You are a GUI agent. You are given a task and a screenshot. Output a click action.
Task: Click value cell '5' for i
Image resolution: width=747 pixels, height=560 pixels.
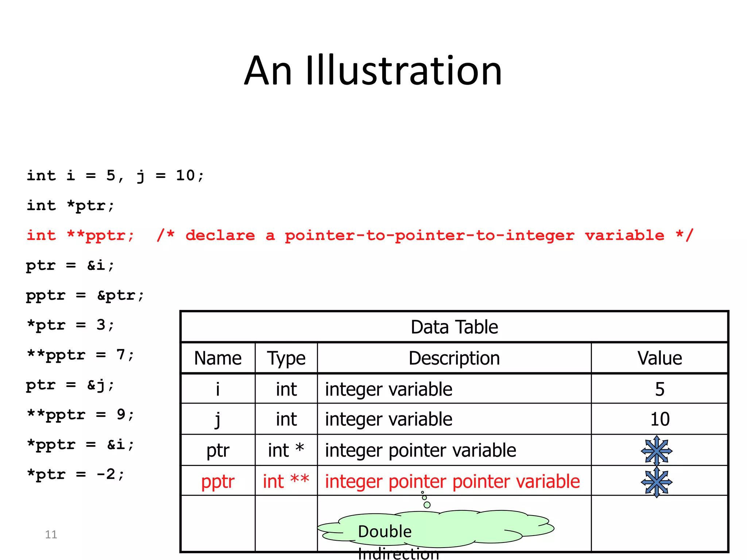click(x=659, y=389)
